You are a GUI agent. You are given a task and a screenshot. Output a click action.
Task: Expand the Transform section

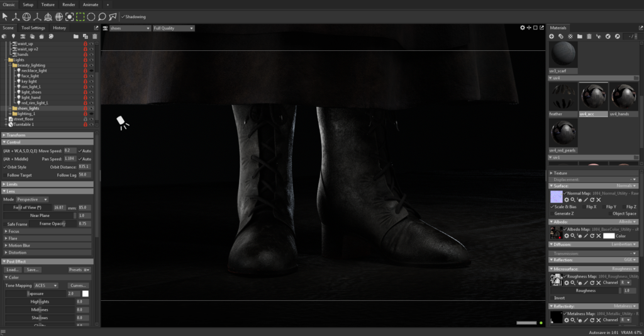pyautogui.click(x=47, y=135)
